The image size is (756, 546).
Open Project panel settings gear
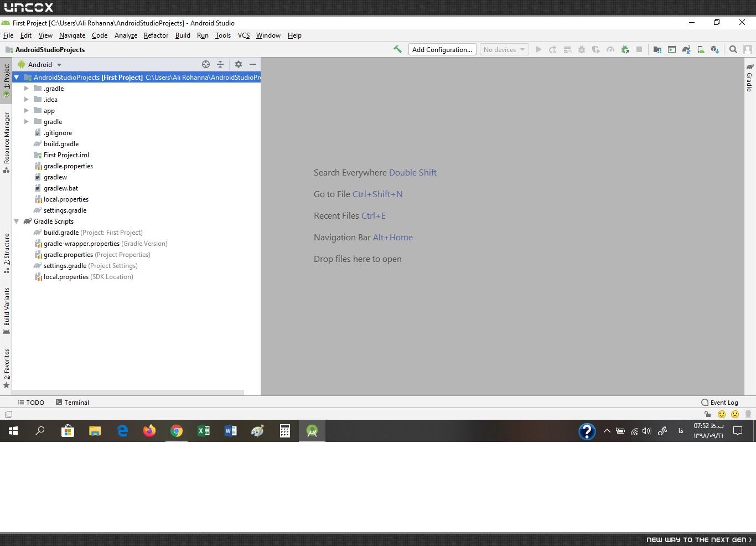pos(239,64)
